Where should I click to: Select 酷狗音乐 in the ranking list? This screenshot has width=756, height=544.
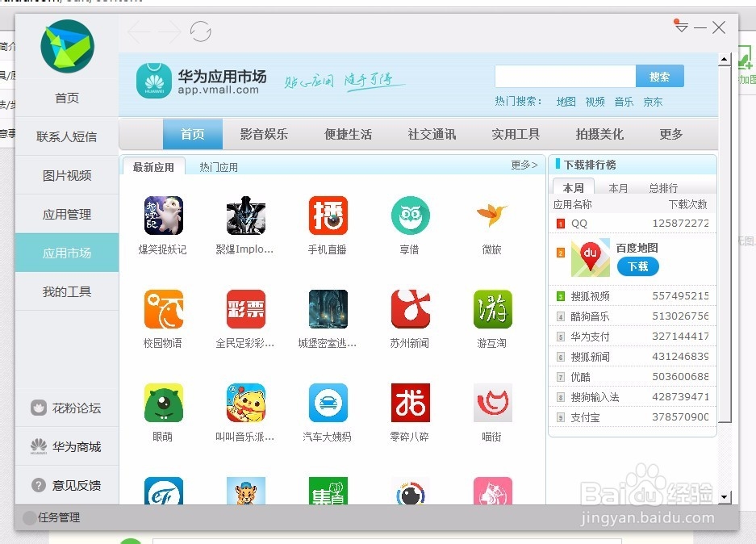click(633, 316)
